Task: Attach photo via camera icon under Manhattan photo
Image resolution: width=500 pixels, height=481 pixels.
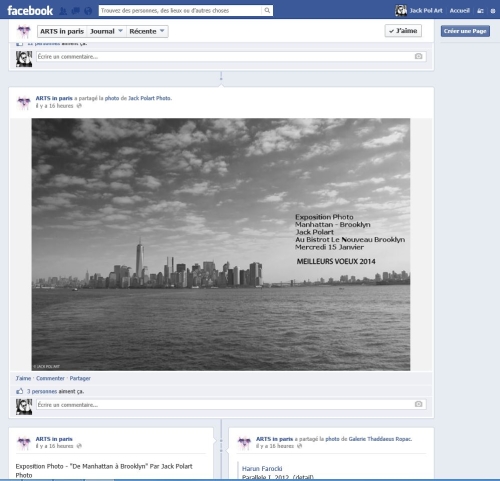Action: pos(418,404)
